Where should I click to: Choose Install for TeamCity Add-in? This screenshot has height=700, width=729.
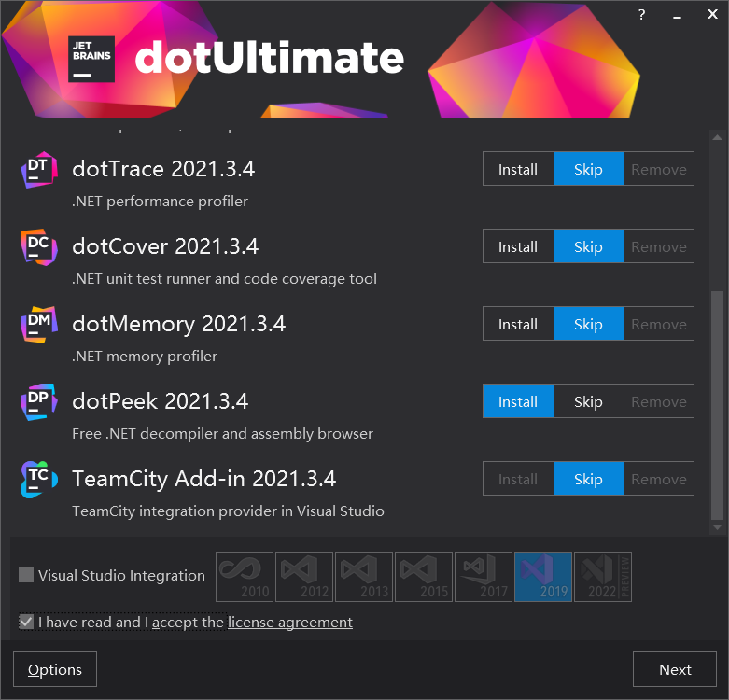[518, 478]
